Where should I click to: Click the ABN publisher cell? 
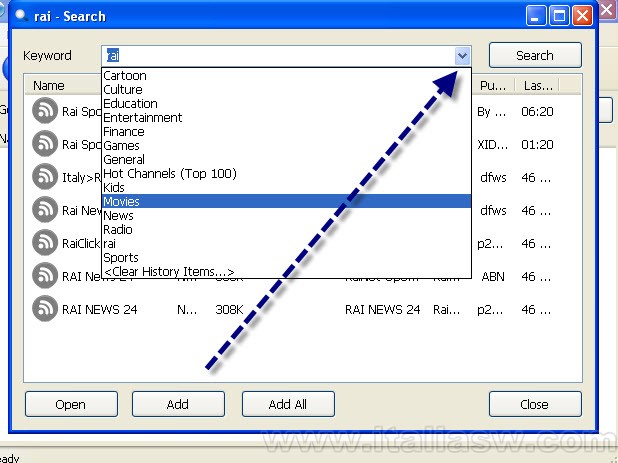tap(493, 277)
